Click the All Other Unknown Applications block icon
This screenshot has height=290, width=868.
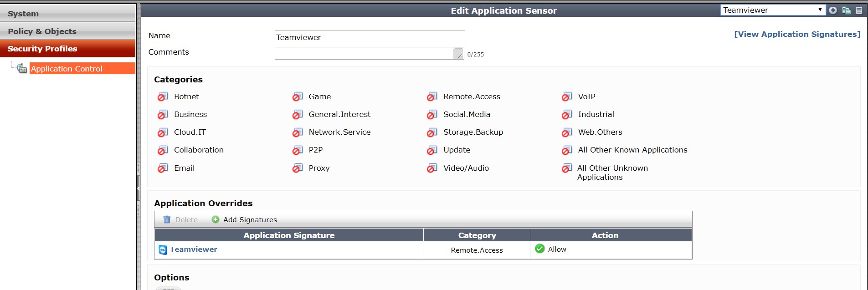567,168
